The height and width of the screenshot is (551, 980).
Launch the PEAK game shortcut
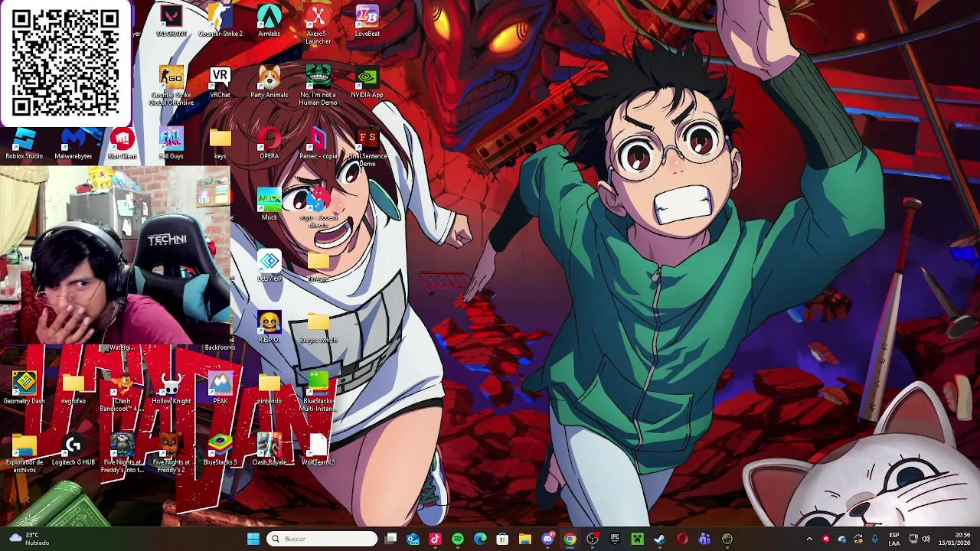point(220,388)
